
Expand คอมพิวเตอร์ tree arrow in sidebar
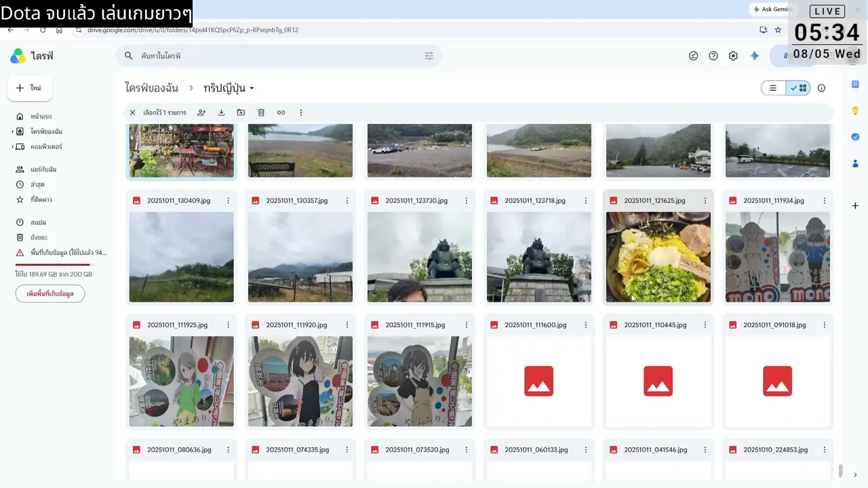[12, 146]
